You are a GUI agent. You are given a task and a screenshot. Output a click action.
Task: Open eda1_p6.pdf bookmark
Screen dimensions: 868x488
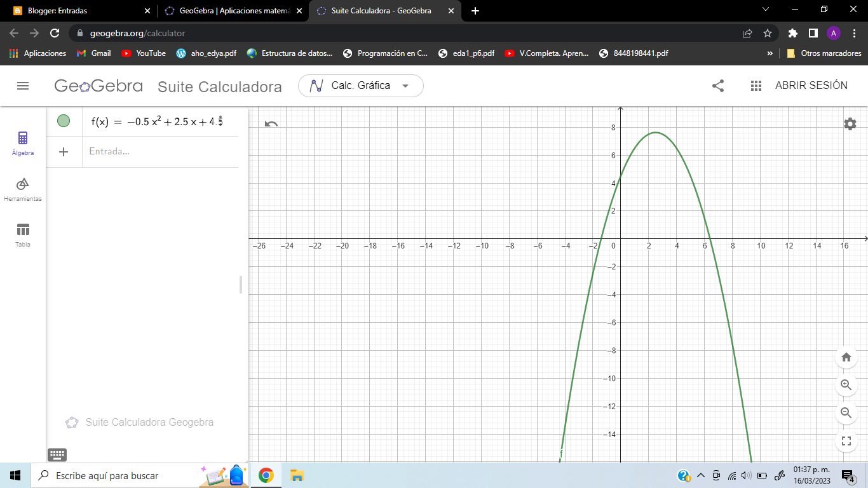[466, 53]
